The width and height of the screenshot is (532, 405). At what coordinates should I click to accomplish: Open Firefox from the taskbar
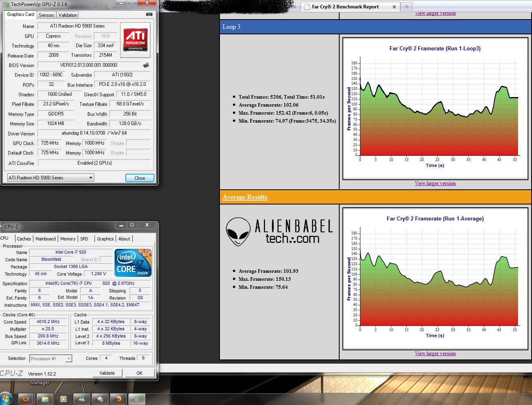point(26,399)
